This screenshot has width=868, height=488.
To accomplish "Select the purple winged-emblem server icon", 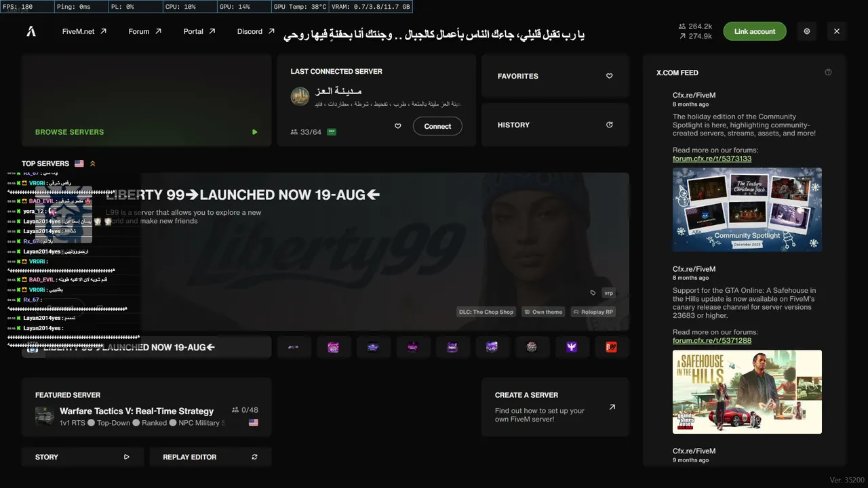I will tap(572, 347).
